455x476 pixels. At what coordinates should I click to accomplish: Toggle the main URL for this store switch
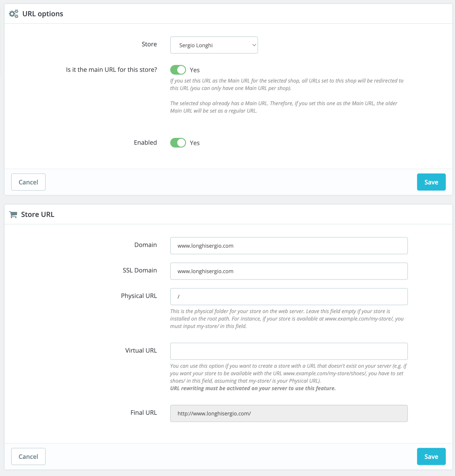coord(178,70)
